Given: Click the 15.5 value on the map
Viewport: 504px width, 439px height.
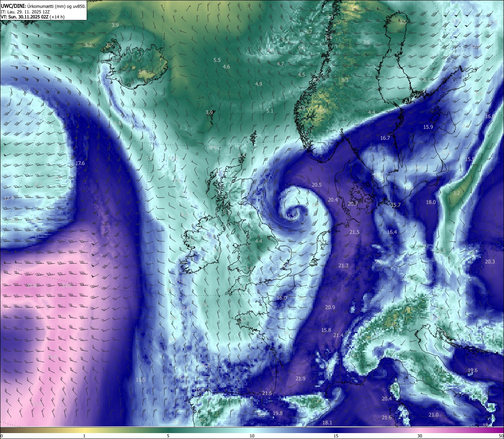Looking at the screenshot, I should 470,159.
